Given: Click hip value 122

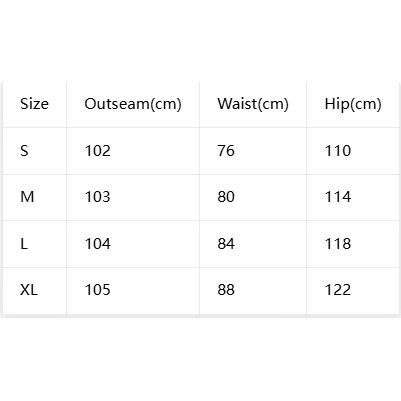Looking at the screenshot, I should click(x=338, y=290).
